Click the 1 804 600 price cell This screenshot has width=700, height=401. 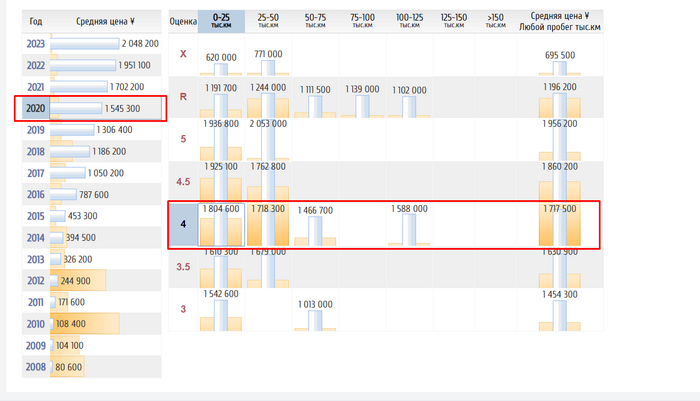[221, 225]
